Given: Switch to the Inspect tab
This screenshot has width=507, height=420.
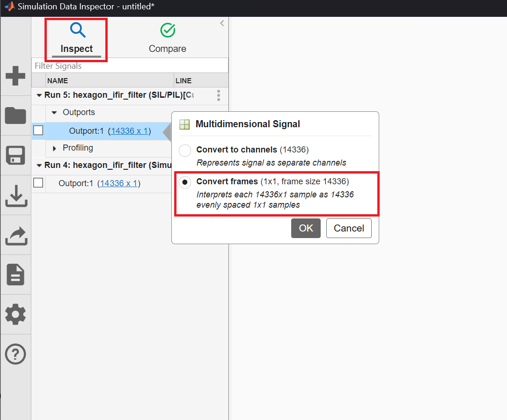Looking at the screenshot, I should click(x=76, y=39).
